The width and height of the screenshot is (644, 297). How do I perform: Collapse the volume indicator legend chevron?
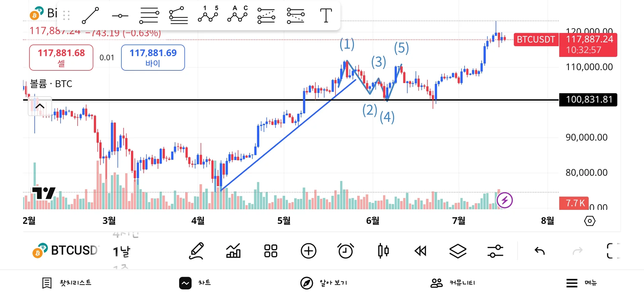point(40,106)
